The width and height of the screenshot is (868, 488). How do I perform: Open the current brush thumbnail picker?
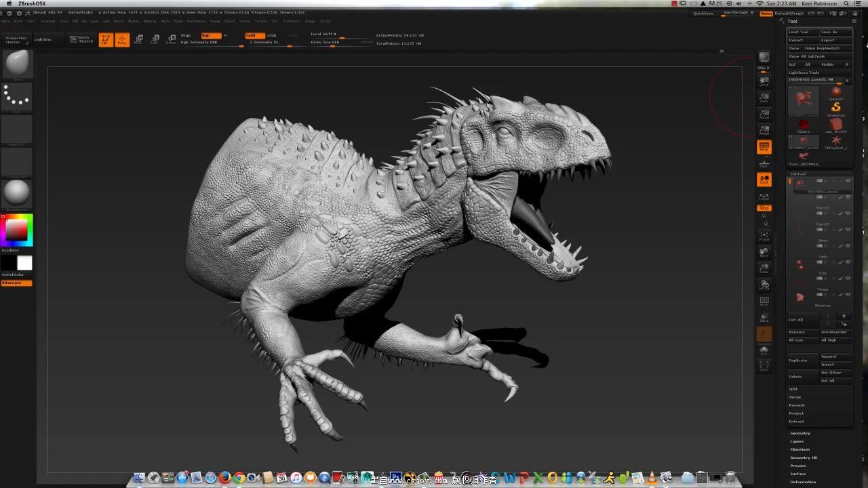[17, 64]
